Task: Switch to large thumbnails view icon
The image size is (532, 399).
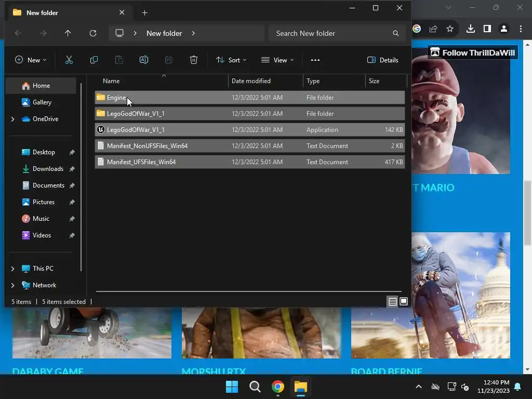Action: [x=404, y=301]
